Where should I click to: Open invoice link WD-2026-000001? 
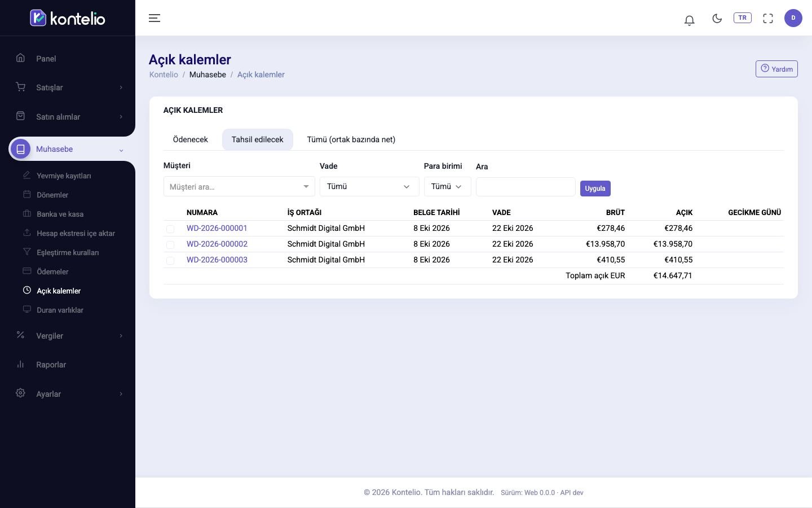[x=217, y=228]
